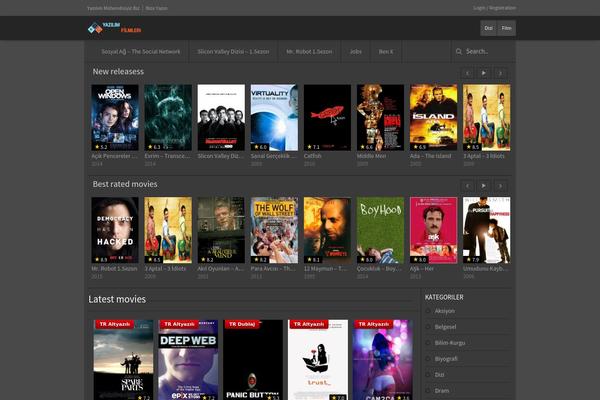Select the Dizi category in Kategoriler
600x400 pixels.
(x=439, y=375)
